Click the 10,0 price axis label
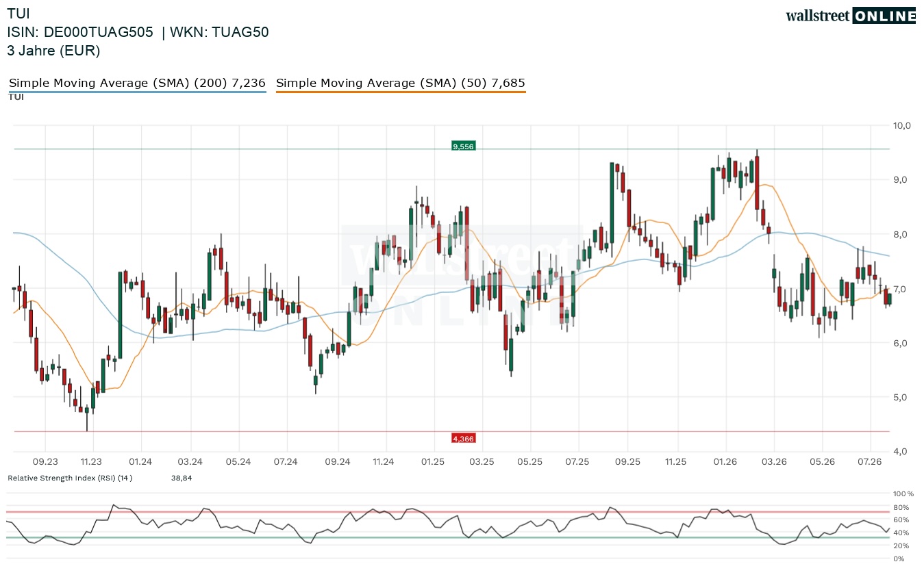924x577 pixels. (x=901, y=125)
